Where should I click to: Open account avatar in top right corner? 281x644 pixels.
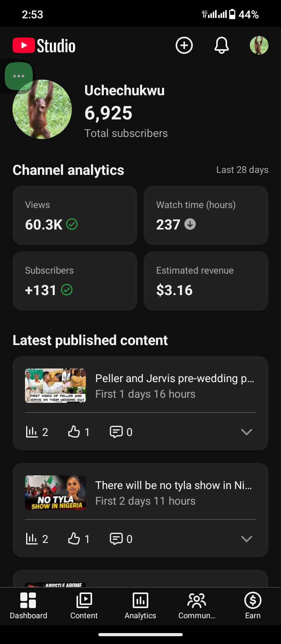coord(259,46)
